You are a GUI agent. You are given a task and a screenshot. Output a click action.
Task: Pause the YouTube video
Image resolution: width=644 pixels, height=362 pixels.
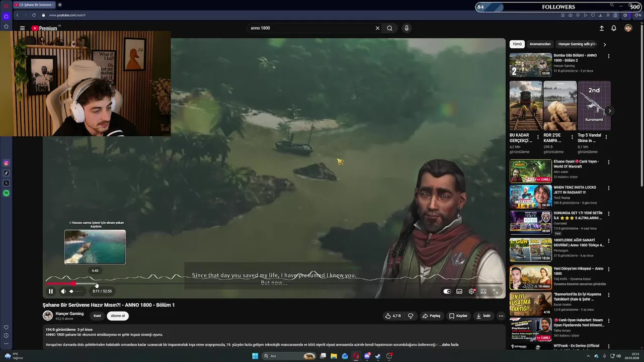pos(51,291)
